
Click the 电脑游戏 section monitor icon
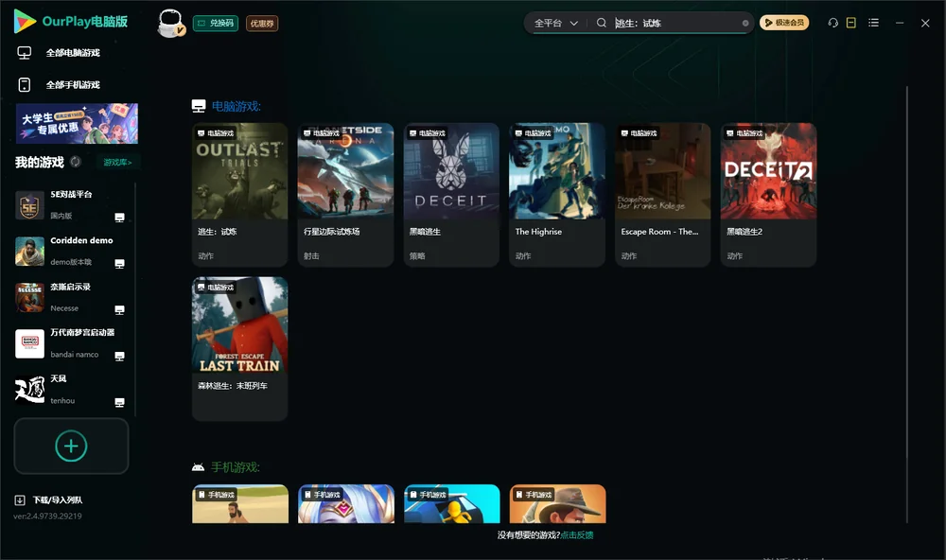coord(199,106)
